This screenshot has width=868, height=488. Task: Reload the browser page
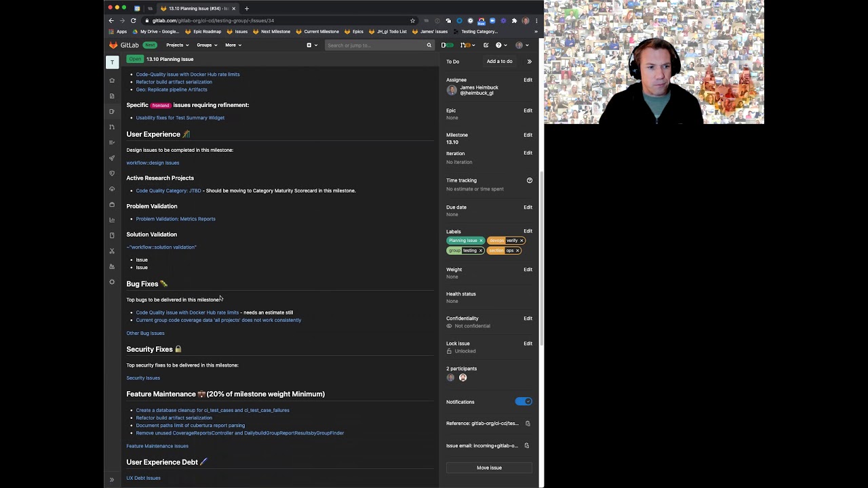(134, 20)
